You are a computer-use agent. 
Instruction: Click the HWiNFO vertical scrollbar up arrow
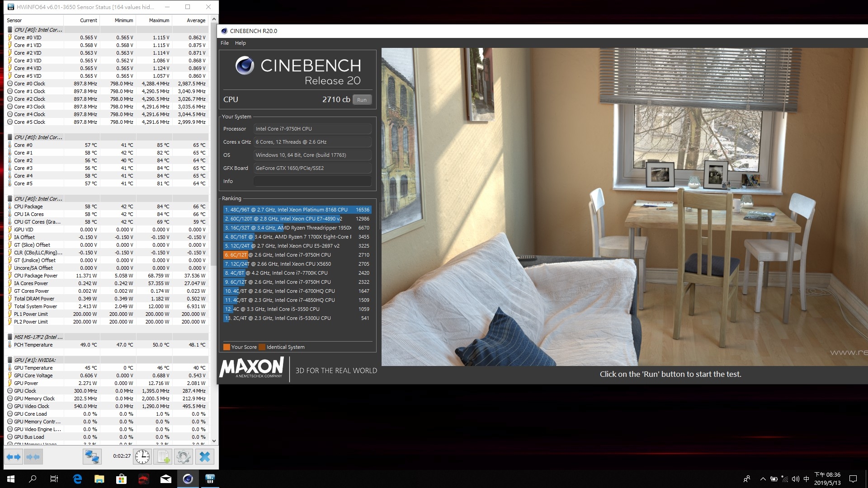tap(214, 19)
